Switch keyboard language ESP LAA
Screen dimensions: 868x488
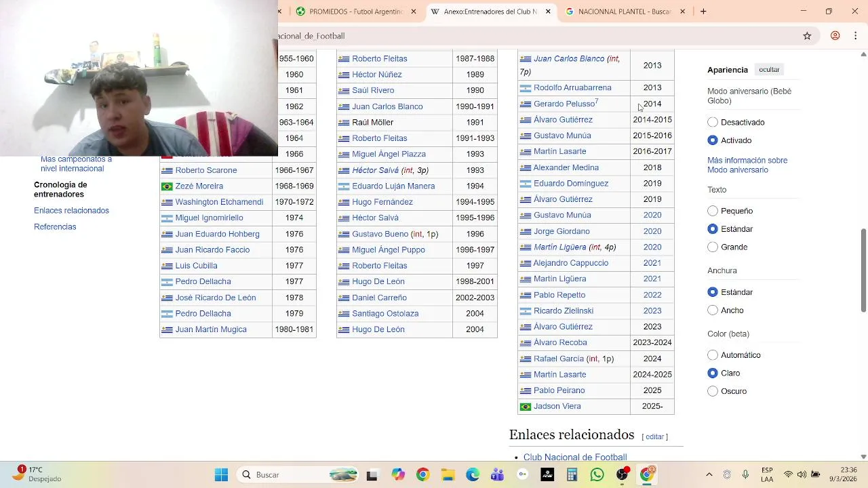point(767,474)
